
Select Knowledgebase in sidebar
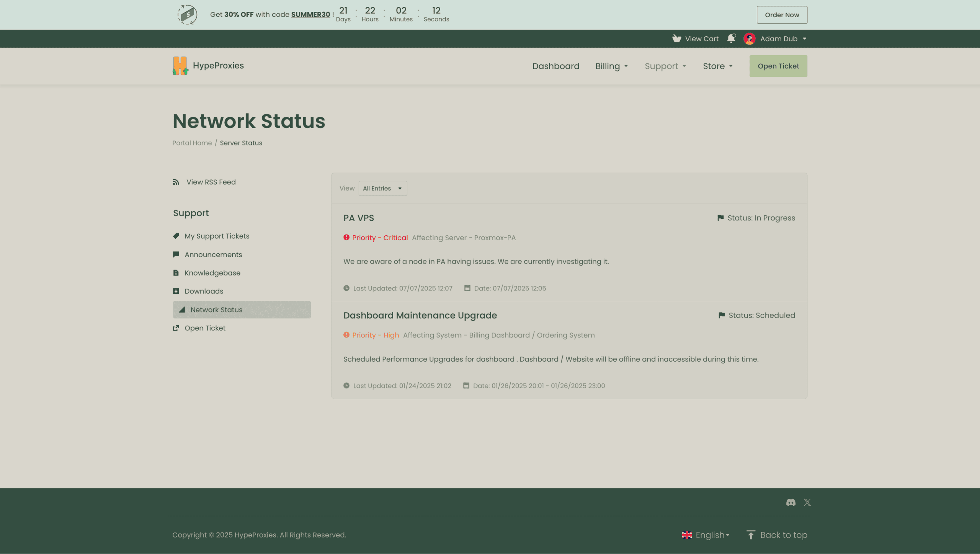click(x=212, y=273)
